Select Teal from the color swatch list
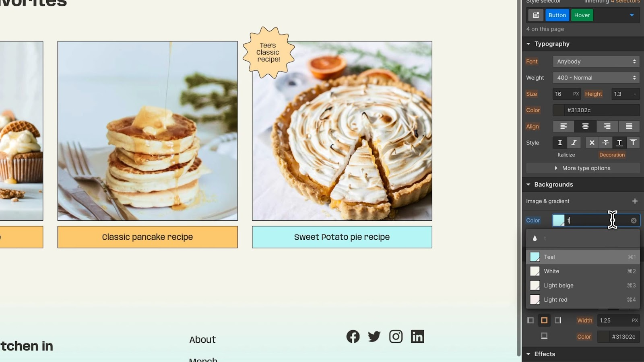Viewport: 644px width, 362px height. tap(583, 257)
